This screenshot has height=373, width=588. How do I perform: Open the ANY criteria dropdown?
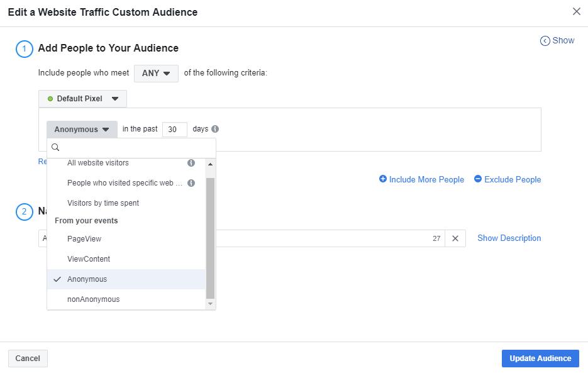(x=156, y=73)
